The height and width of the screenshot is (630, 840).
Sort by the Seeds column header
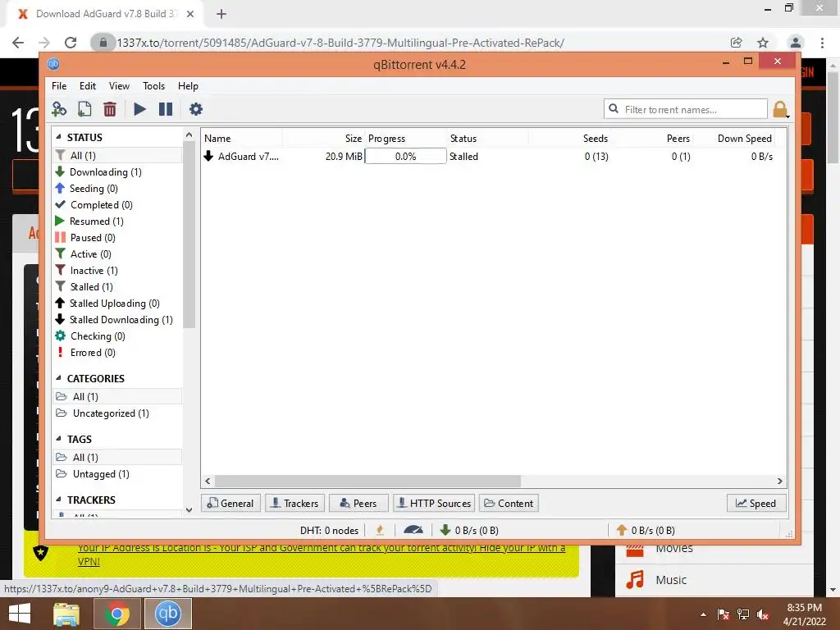coord(569,138)
